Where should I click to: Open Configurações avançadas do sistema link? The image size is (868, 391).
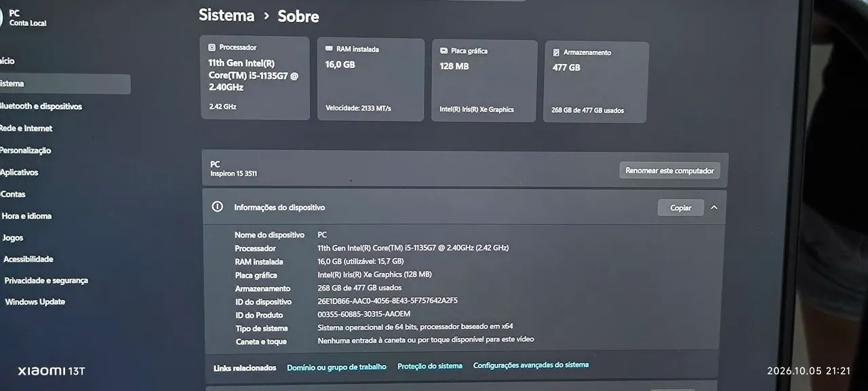531,365
